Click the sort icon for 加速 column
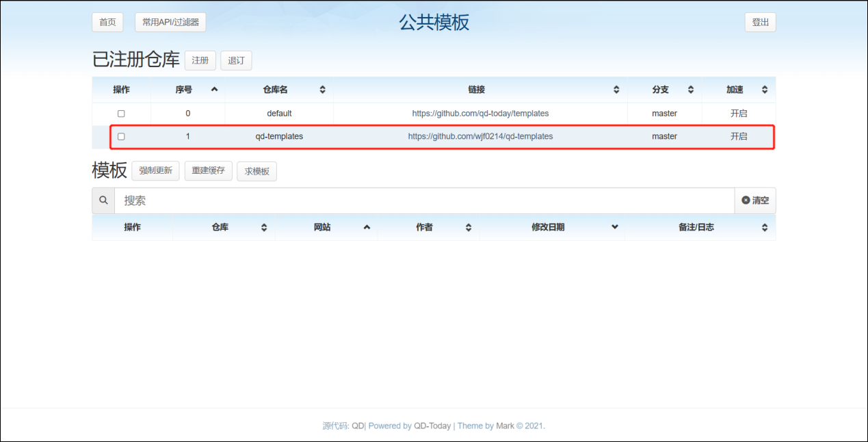Image resolution: width=868 pixels, height=442 pixels. (x=765, y=90)
